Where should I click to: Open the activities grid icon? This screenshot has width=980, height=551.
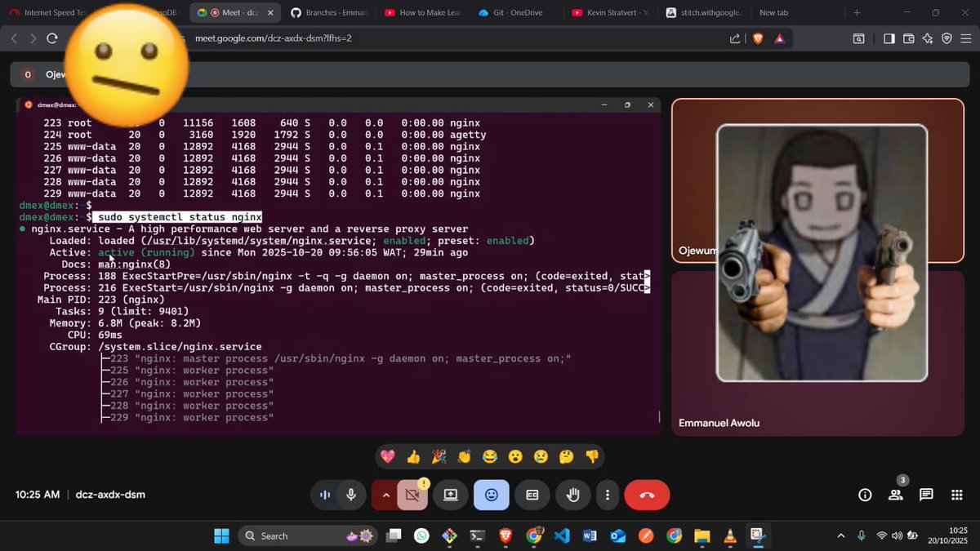coord(957,495)
